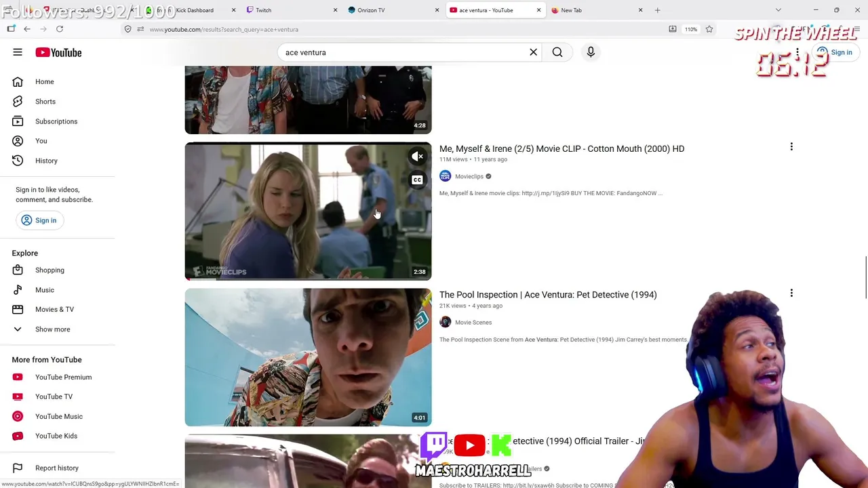Open YouTube TV in the sidebar

[x=58, y=396]
